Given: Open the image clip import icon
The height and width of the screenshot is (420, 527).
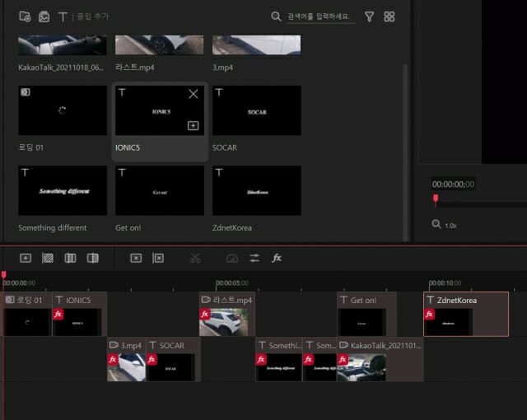Looking at the screenshot, I should coord(44,16).
